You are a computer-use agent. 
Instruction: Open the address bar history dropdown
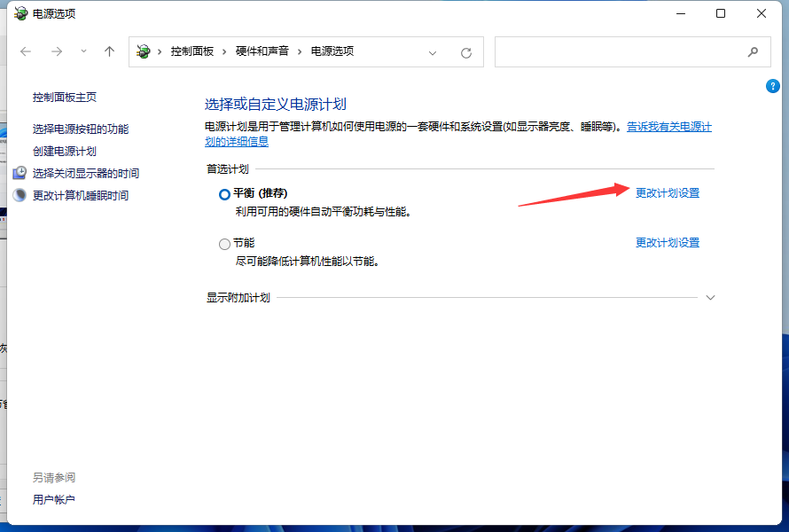433,52
